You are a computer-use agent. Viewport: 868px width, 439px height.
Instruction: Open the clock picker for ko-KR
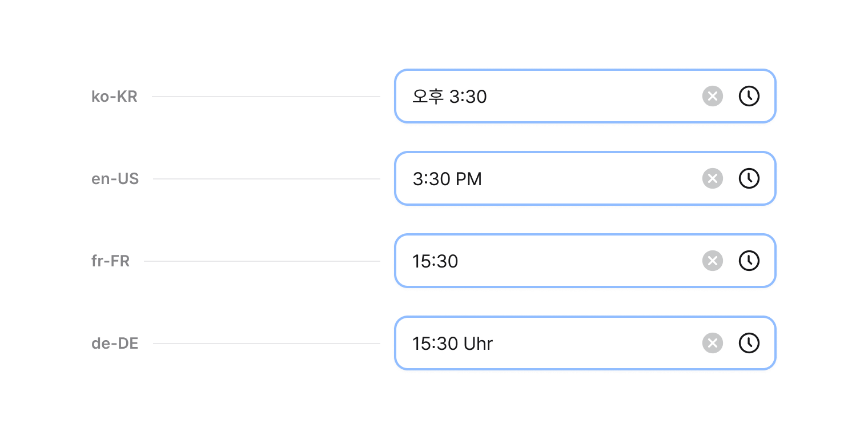pos(749,96)
